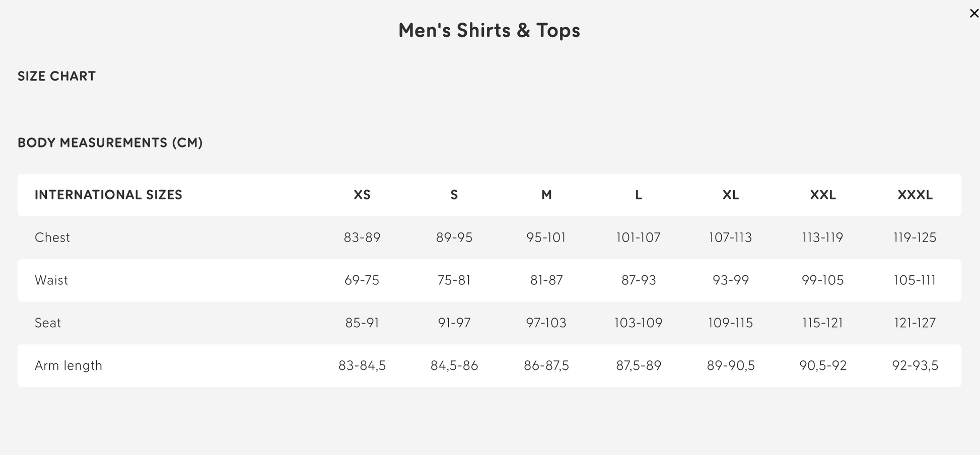Close the size chart dialog

pos(974,13)
